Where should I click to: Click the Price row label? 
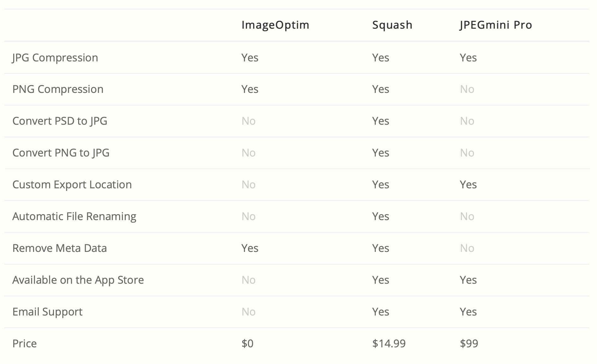pos(25,344)
